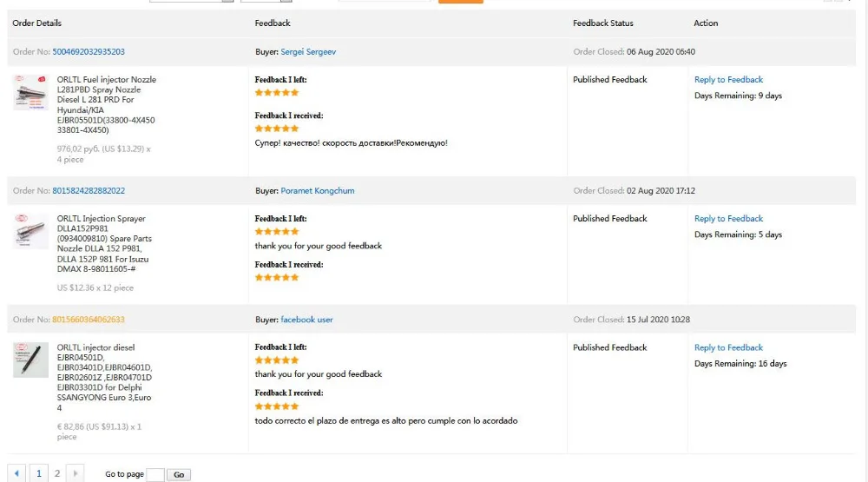
Task: Go to the previous page arrow
Action: coord(17,473)
